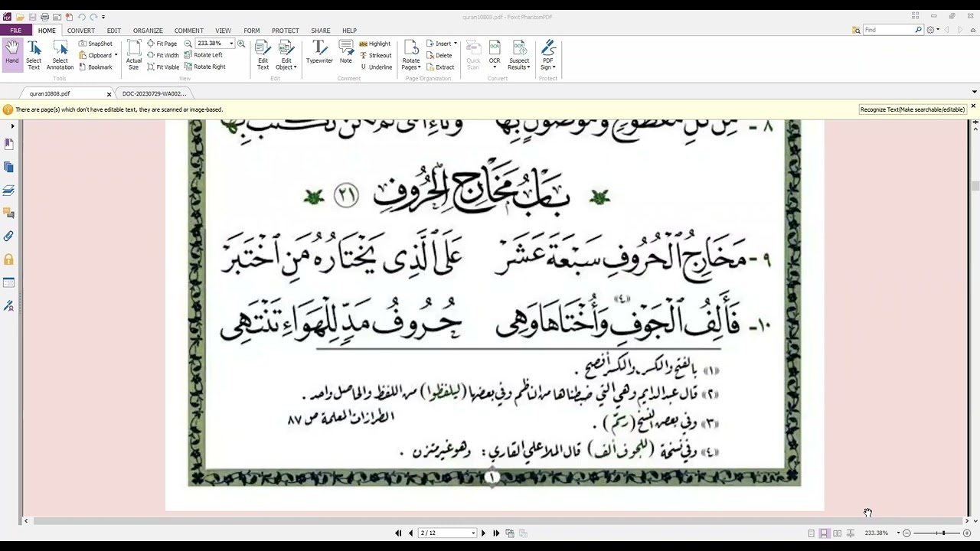
Task: Delete pages with the Delete tool
Action: pyautogui.click(x=439, y=55)
